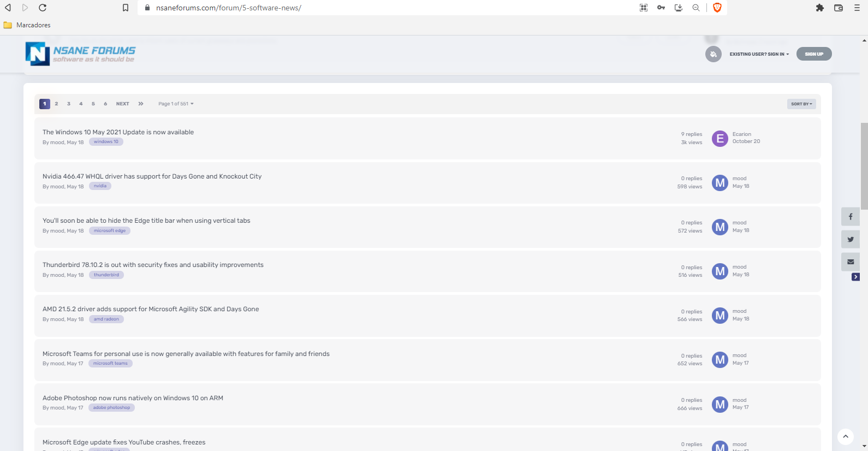Image resolution: width=868 pixels, height=451 pixels.
Task: Go to page 5
Action: coord(93,104)
